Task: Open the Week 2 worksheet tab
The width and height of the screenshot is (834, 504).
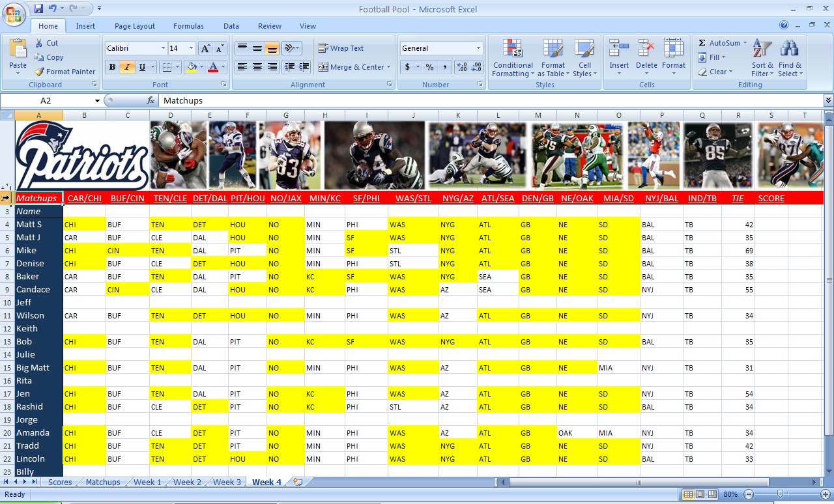Action: tap(186, 482)
